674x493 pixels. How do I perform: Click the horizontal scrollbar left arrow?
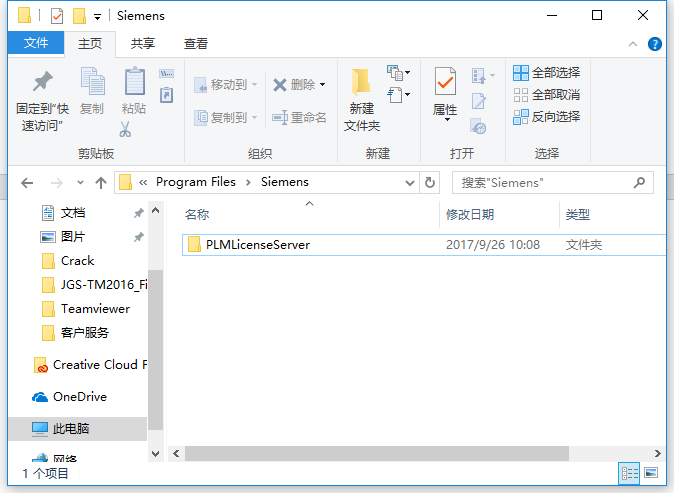176,453
